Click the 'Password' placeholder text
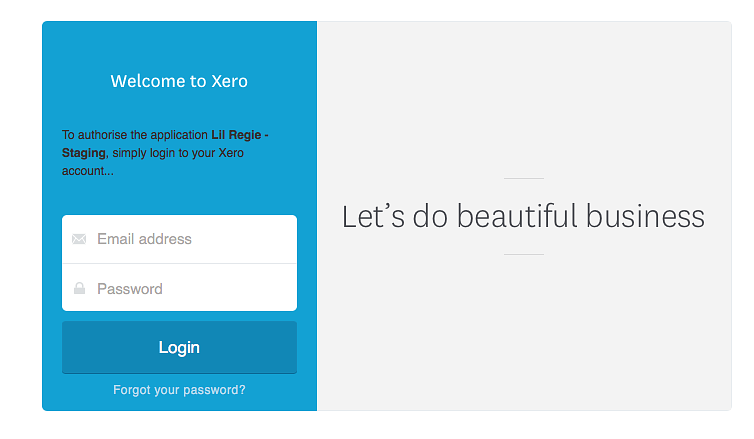 [130, 289]
